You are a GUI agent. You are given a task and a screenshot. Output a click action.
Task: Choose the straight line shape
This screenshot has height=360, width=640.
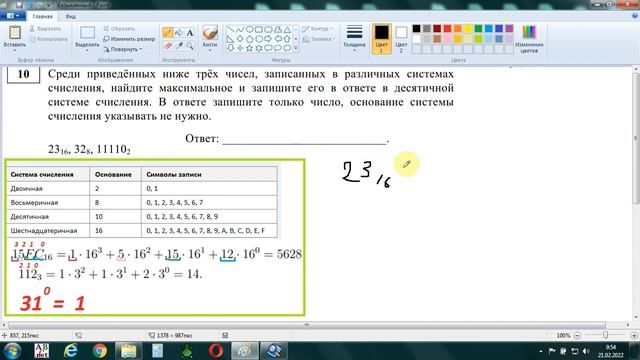[231, 29]
